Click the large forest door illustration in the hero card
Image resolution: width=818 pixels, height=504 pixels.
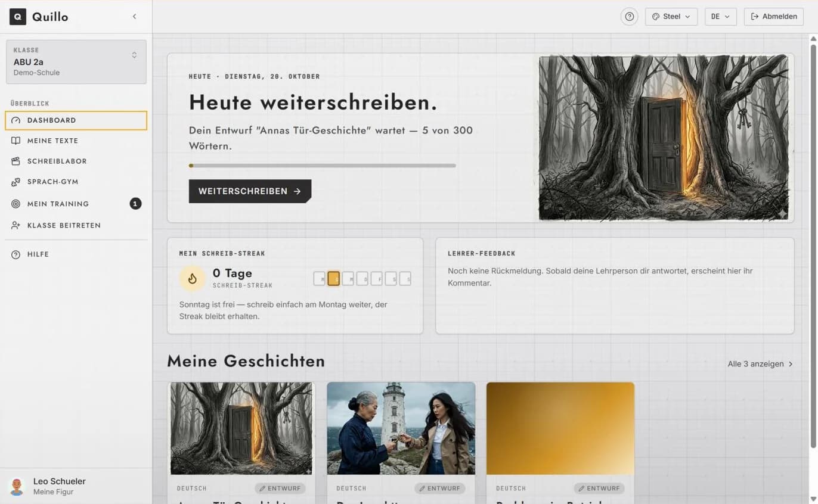tap(664, 138)
